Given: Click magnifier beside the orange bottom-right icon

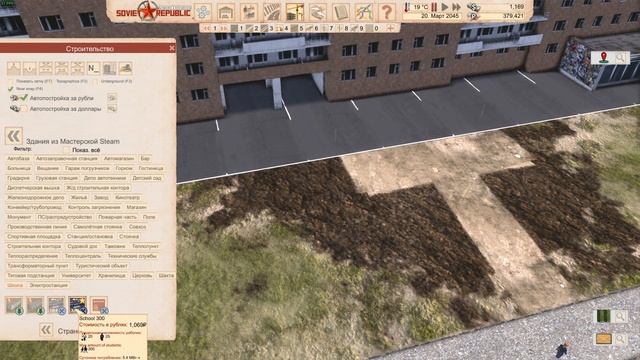Looking at the screenshot, I should point(620,339).
